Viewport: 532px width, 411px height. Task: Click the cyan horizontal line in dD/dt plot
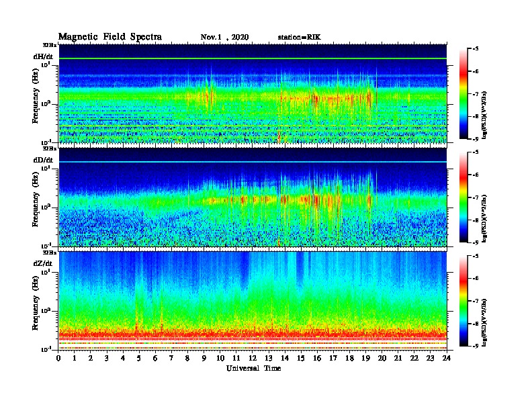253,162
